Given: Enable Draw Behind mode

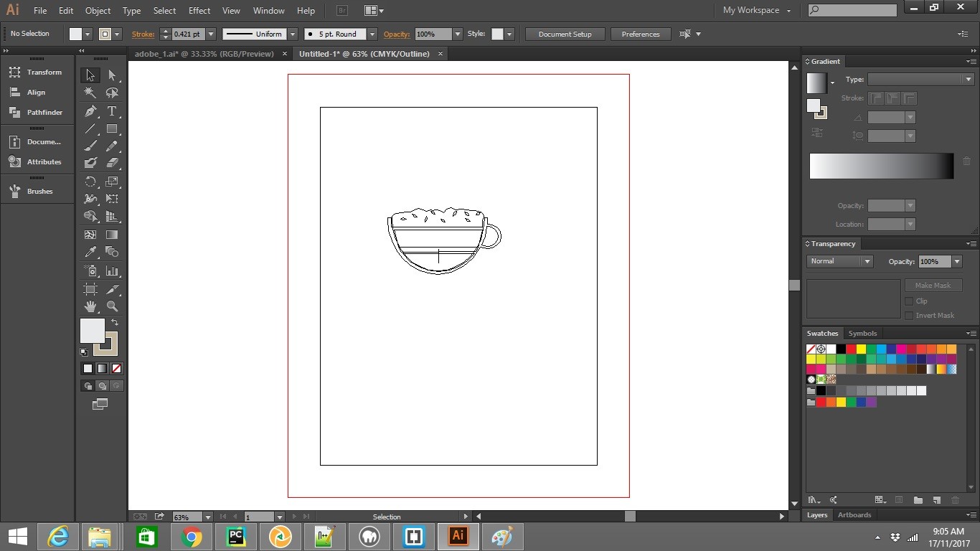Looking at the screenshot, I should tap(103, 386).
